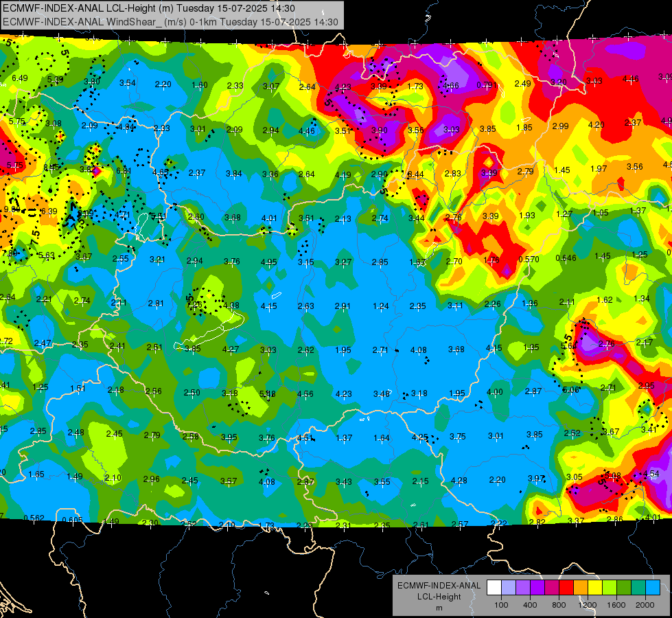The width and height of the screenshot is (672, 618).
Task: Click the wind shear value 4.00
Action: point(495,391)
